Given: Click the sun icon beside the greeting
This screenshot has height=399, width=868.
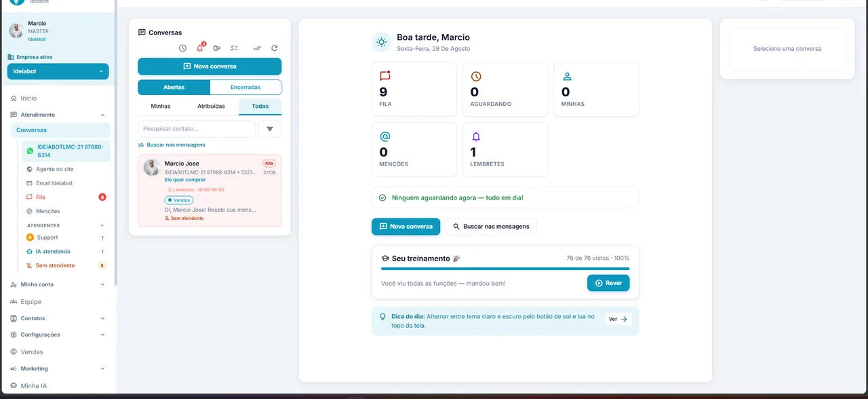Looking at the screenshot, I should [x=382, y=42].
